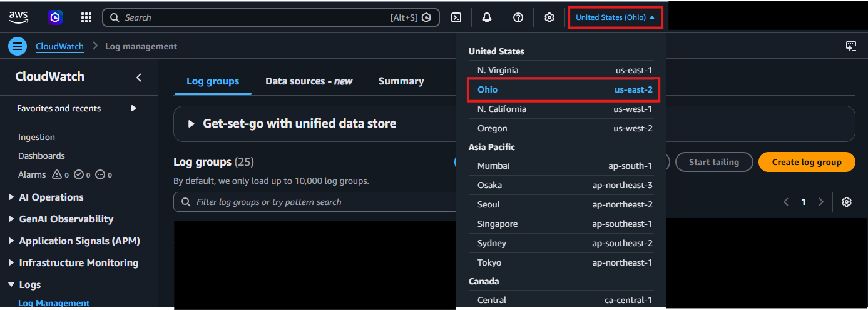Viewport: 868px width, 310px height.
Task: Switch to the Summary tab
Action: click(401, 81)
